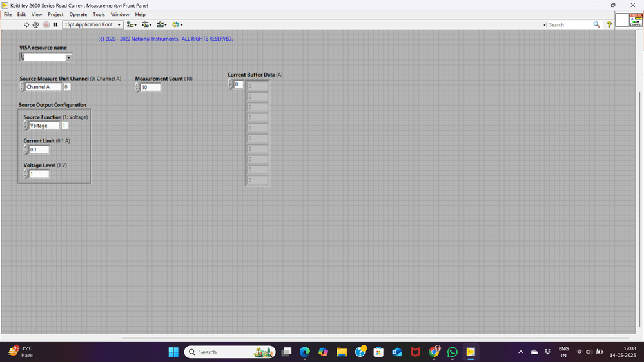Click the Current Limit stepper arrows

tap(26, 149)
